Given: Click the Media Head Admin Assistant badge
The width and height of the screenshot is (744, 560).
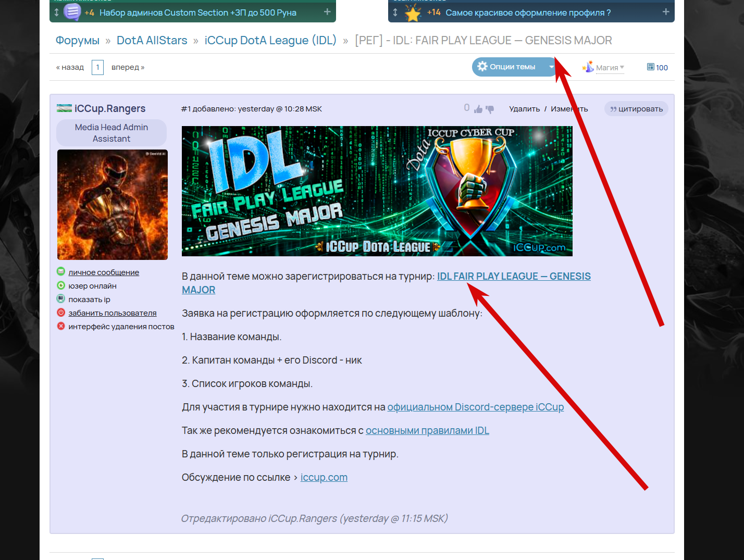Looking at the screenshot, I should coord(111,133).
